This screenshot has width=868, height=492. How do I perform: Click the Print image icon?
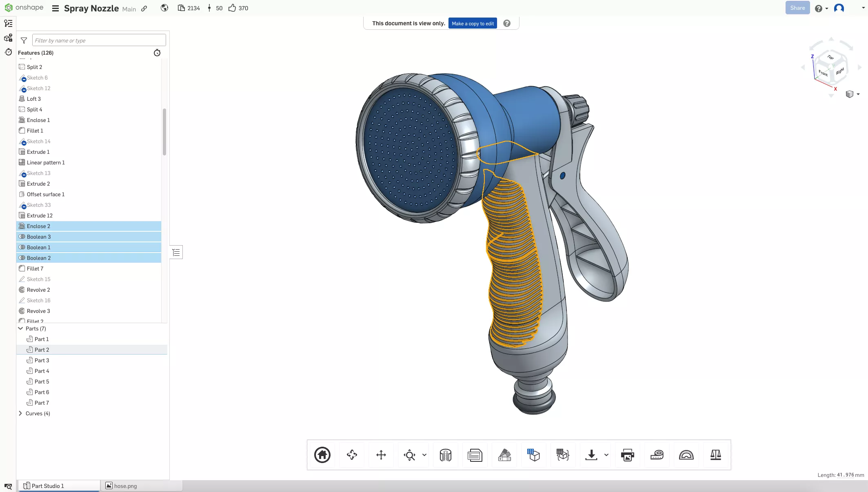click(x=627, y=455)
